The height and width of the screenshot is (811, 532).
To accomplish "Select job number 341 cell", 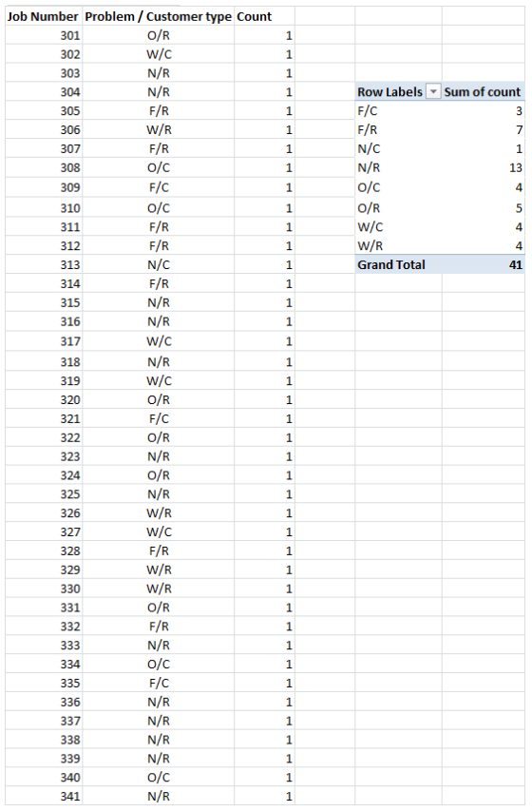I will [44, 796].
